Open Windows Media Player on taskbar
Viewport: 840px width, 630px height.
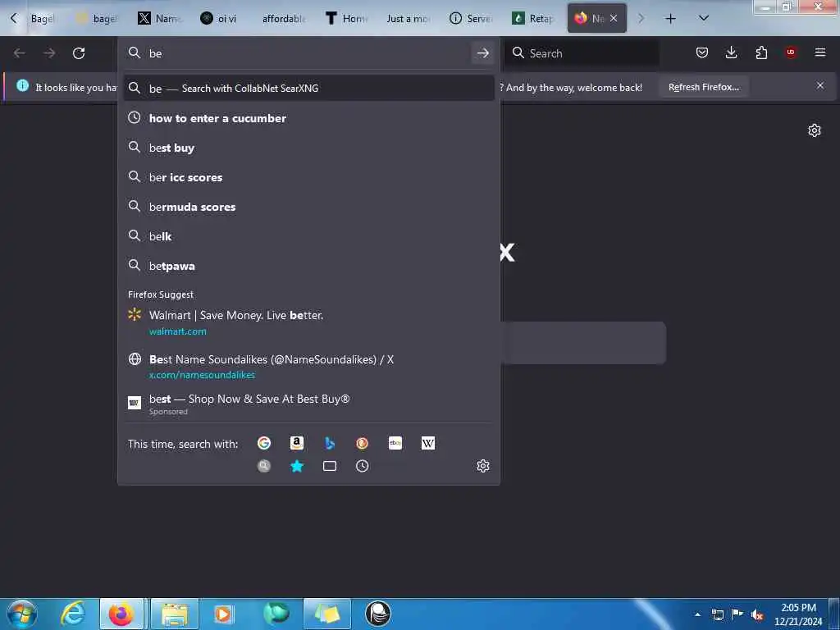tap(223, 614)
